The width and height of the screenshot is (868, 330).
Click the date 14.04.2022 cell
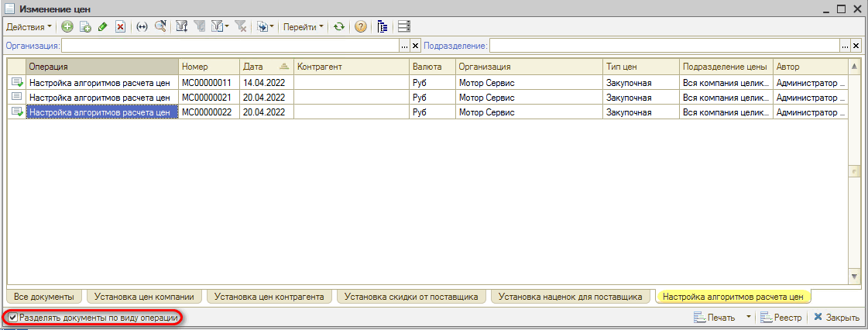[266, 83]
